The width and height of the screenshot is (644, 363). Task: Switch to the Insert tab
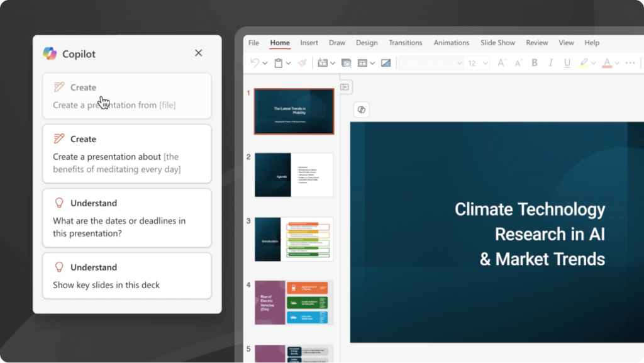(x=309, y=43)
